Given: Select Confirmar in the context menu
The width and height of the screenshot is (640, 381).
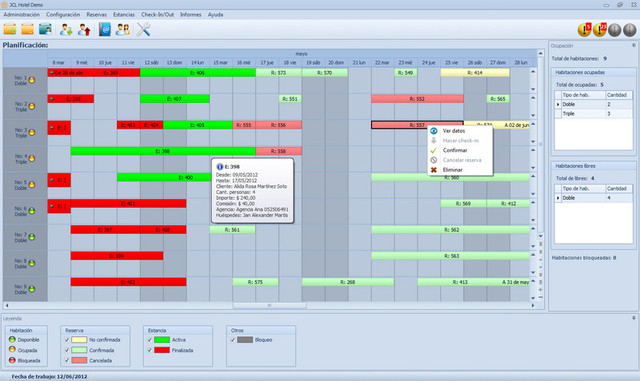Looking at the screenshot, I should point(455,150).
